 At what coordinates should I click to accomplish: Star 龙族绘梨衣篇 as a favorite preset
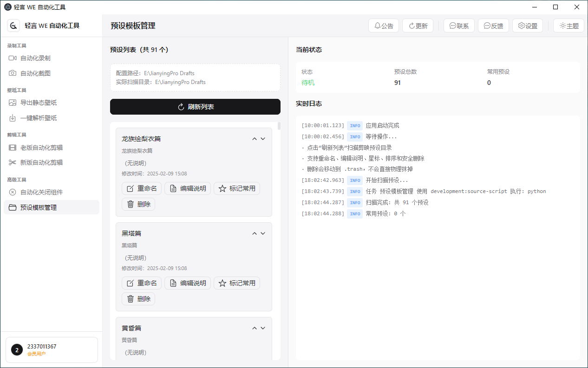237,188
